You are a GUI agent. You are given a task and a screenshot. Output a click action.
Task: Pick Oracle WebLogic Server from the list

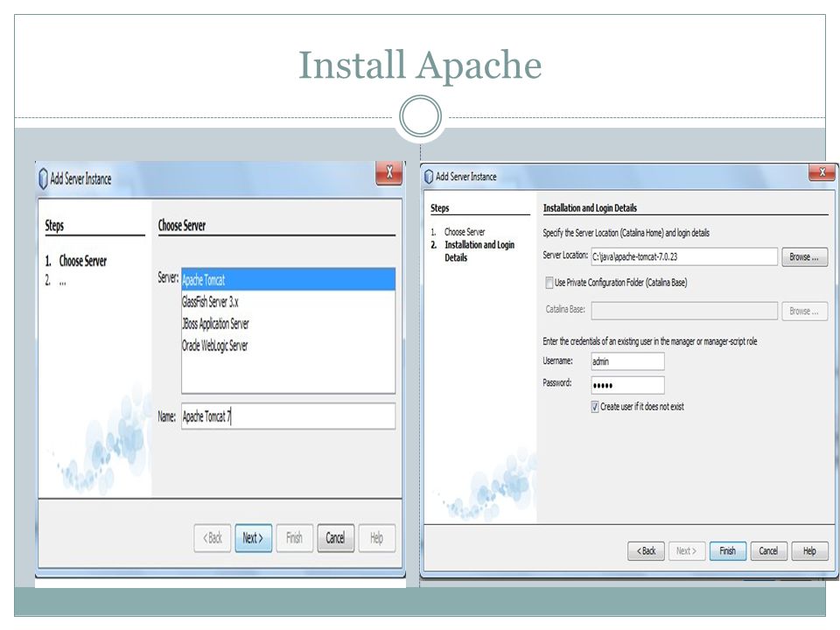coord(215,346)
